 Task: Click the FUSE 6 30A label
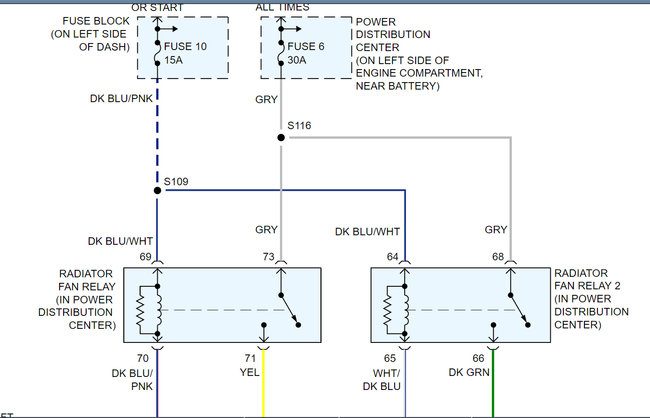306,53
